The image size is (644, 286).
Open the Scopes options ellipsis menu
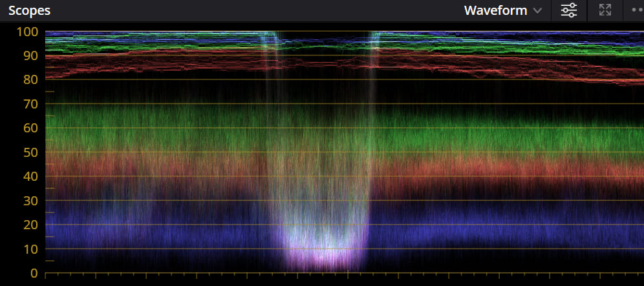coord(638,11)
